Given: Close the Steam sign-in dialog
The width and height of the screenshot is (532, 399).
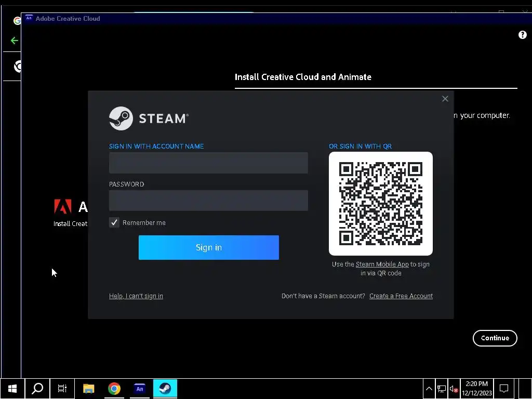Looking at the screenshot, I should coord(445,99).
